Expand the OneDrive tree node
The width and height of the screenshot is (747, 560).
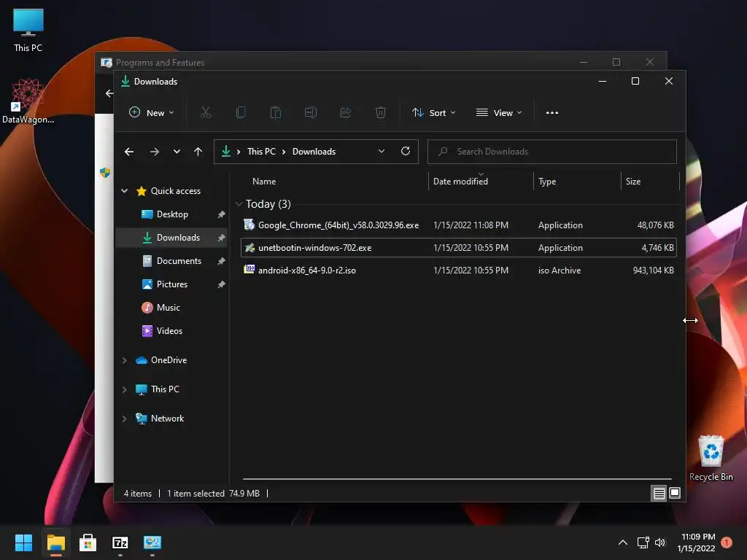(x=124, y=360)
